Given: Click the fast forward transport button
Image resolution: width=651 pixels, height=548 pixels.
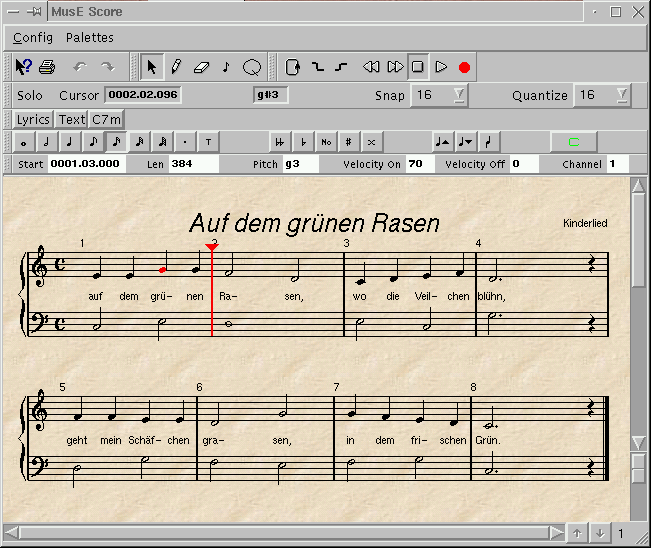Looking at the screenshot, I should point(395,67).
